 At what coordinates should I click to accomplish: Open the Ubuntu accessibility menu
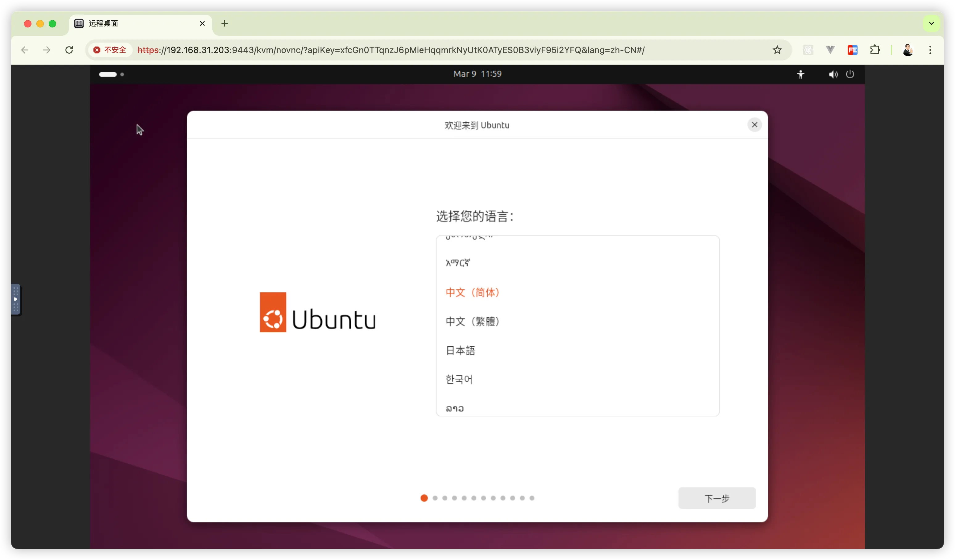tap(800, 74)
